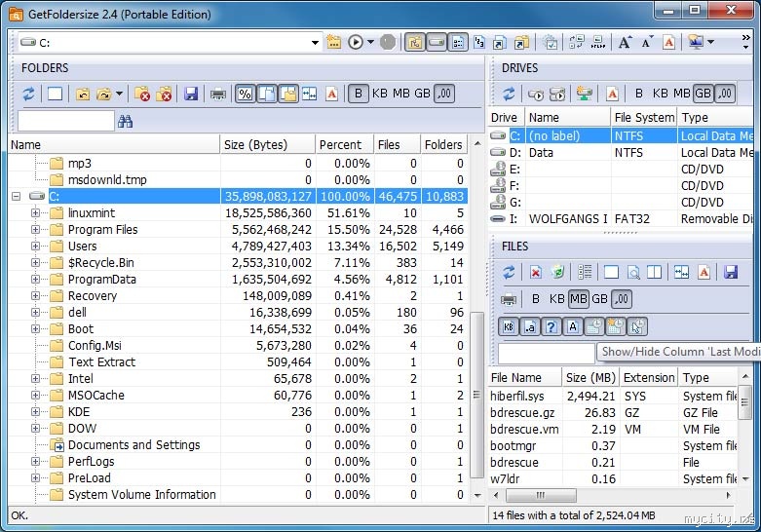Click the gray stop scan button

pos(387,42)
